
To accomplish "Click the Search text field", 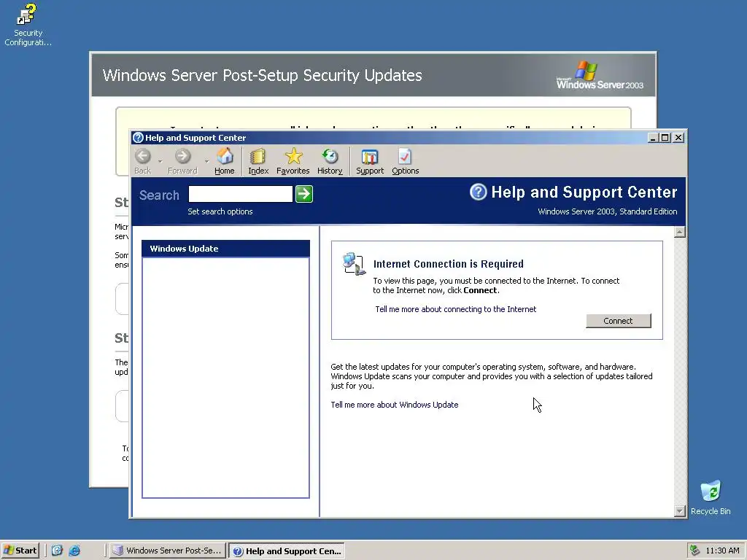I will [241, 194].
